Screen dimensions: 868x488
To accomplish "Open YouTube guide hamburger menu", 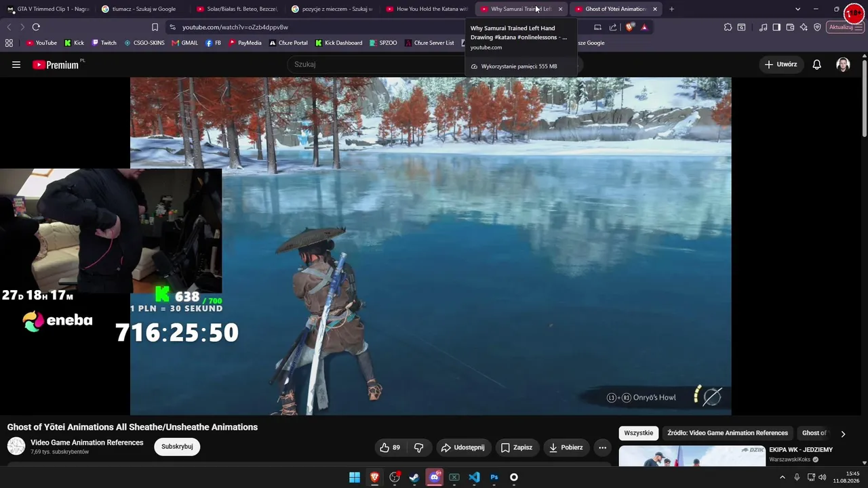I will point(16,64).
